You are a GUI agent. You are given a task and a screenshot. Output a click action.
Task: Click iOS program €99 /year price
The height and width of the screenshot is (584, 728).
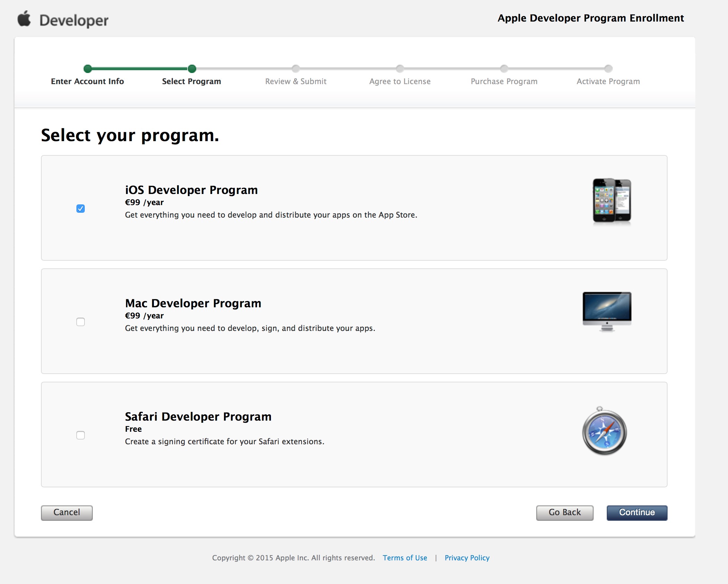point(144,202)
